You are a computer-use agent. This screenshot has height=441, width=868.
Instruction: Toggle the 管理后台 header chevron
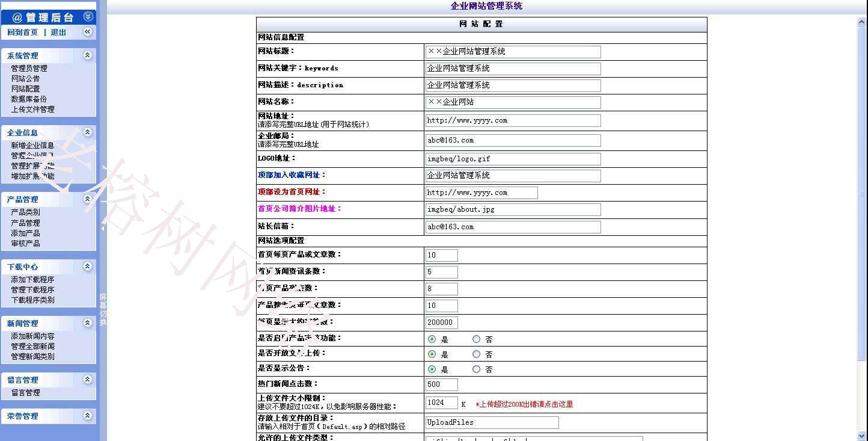(x=88, y=17)
